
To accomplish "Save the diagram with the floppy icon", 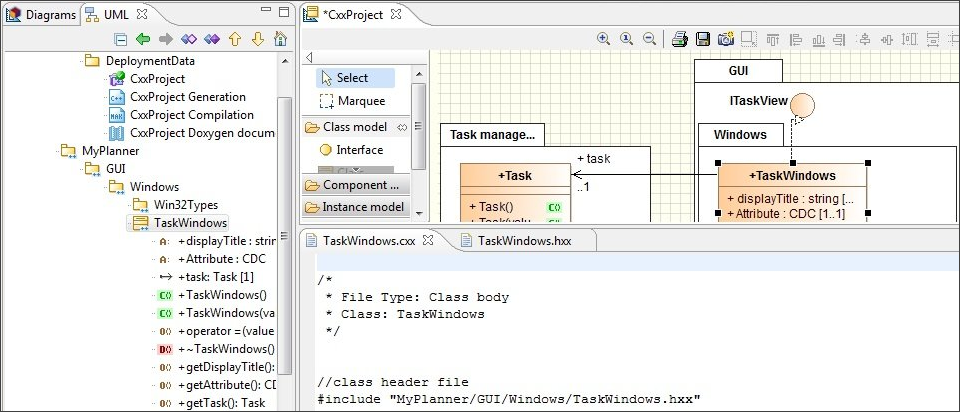I will pos(703,39).
